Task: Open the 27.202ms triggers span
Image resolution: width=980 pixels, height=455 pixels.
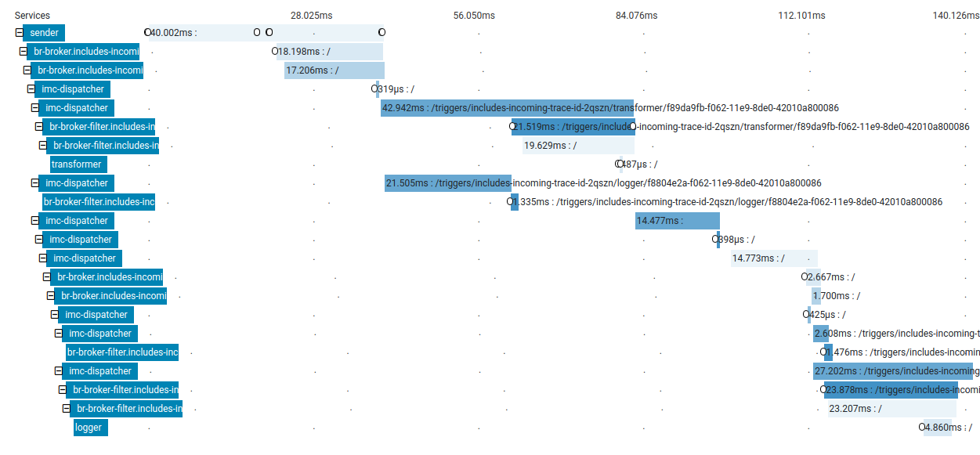Action: coord(892,371)
